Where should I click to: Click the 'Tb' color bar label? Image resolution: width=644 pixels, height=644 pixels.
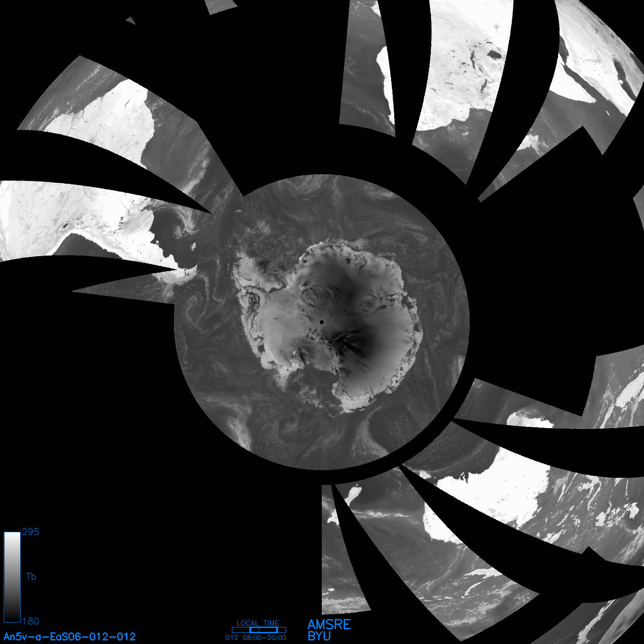click(31, 577)
